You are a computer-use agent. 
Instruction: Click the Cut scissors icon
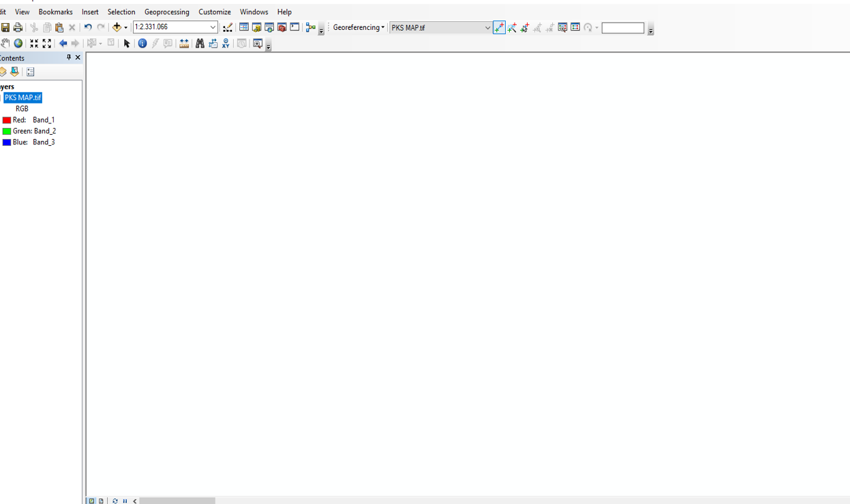(x=33, y=28)
